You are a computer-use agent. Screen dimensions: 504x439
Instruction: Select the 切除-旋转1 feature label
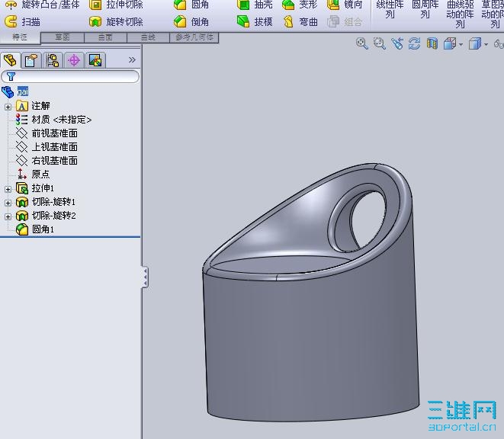[53, 202]
